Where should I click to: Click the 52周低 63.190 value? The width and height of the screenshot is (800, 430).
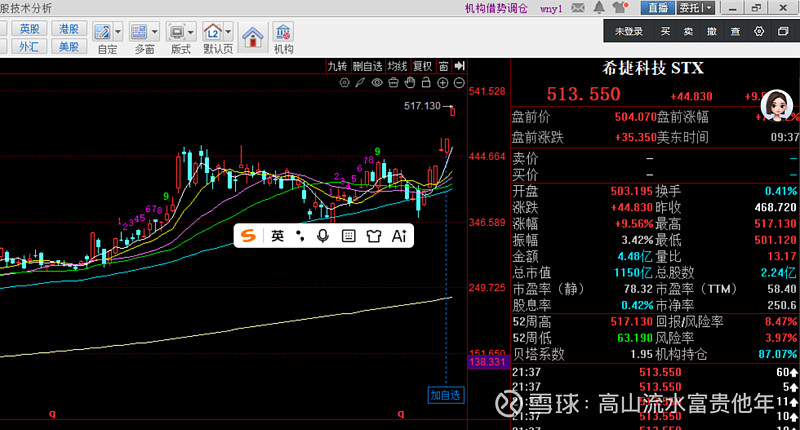coord(635,338)
